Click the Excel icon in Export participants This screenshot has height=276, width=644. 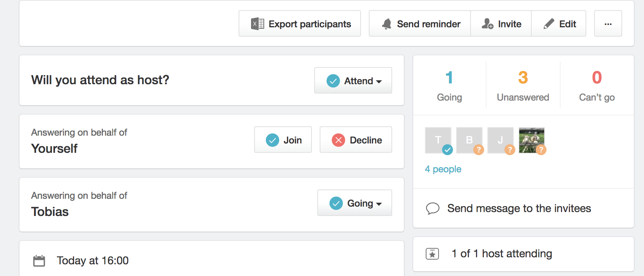tap(257, 24)
